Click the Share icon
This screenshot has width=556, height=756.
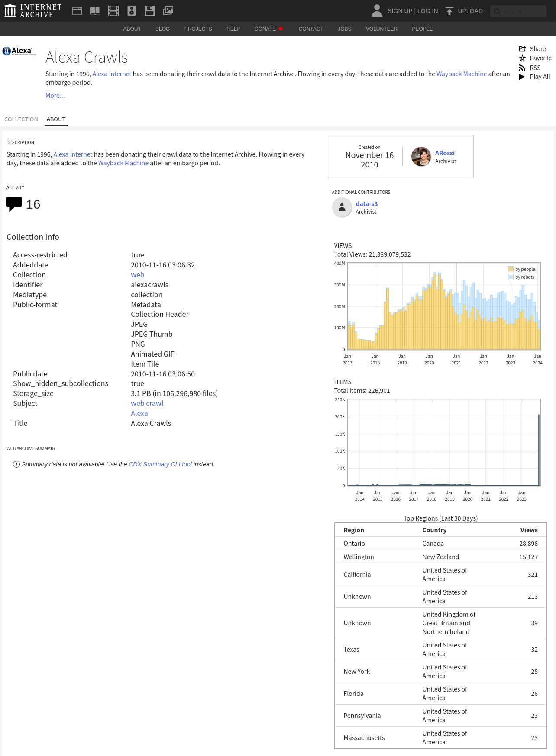(x=522, y=49)
